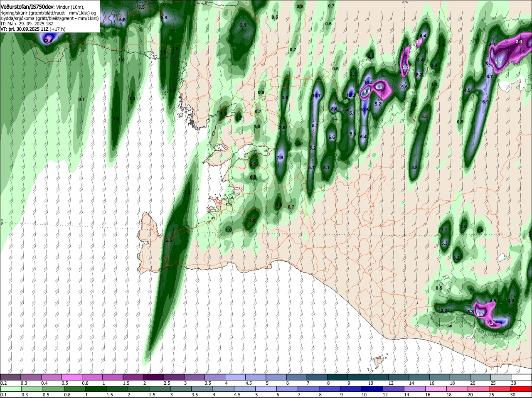Viewport: 532px width, 398px height.
Task: Click the upper legend swatch between 0.2 and 0.3
Action: tap(10, 377)
